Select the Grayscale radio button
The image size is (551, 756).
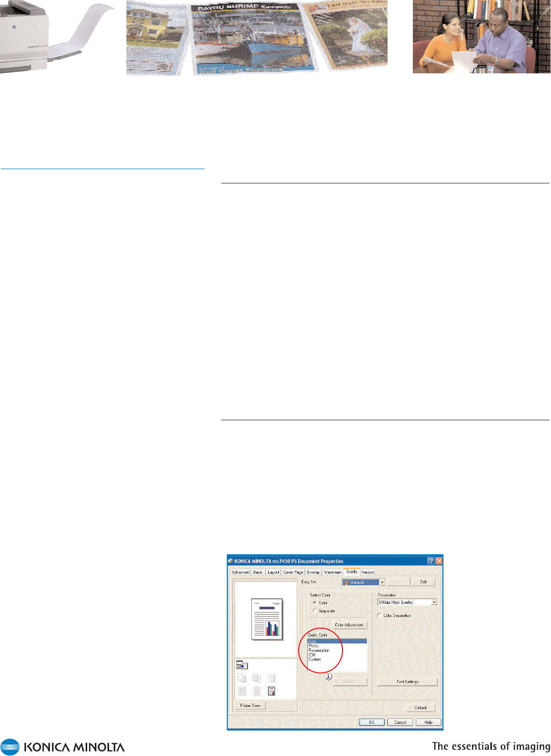315,610
